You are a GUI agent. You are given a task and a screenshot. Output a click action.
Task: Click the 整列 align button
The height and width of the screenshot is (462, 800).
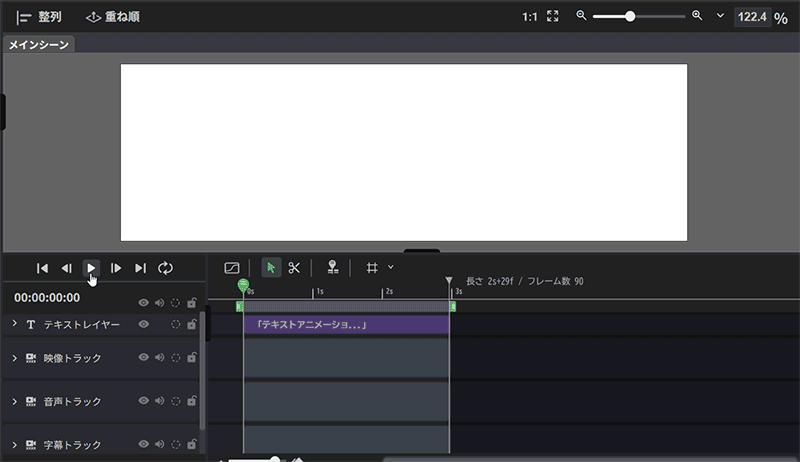[40, 17]
